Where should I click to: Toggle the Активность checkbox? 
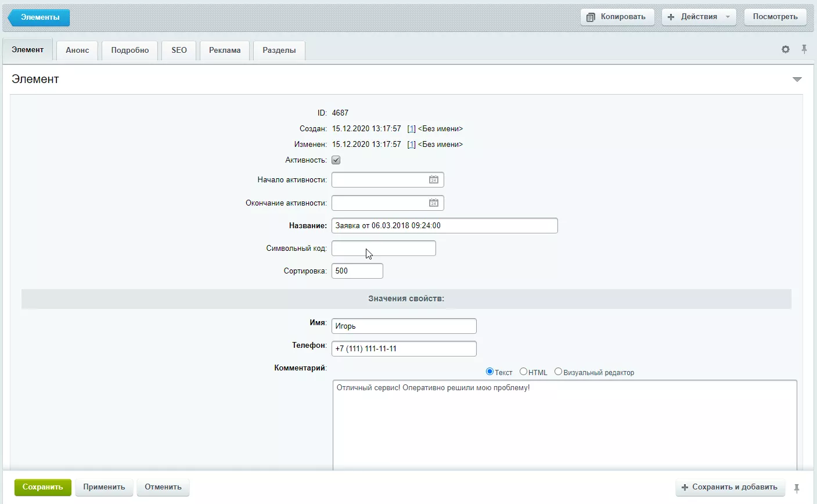pos(336,160)
